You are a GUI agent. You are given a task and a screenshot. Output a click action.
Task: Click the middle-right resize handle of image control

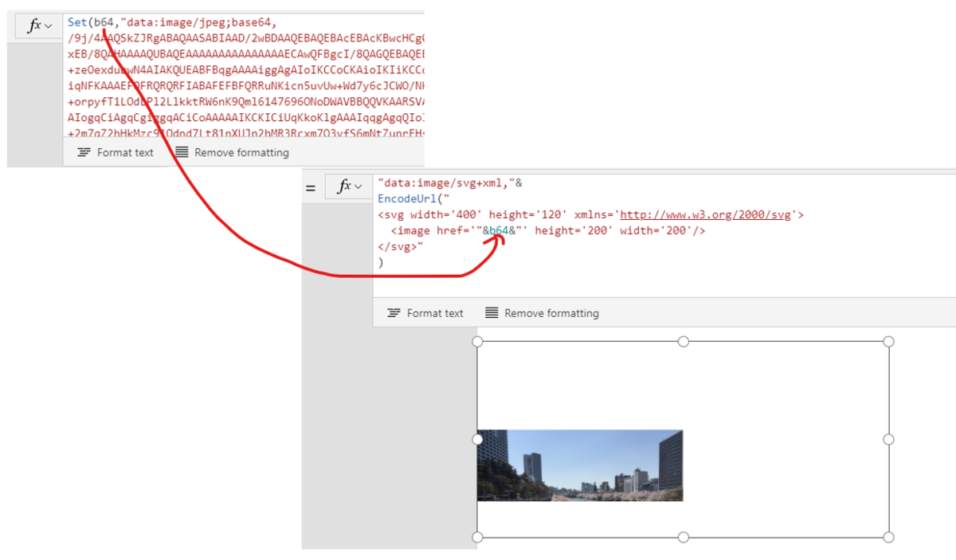pos(889,439)
